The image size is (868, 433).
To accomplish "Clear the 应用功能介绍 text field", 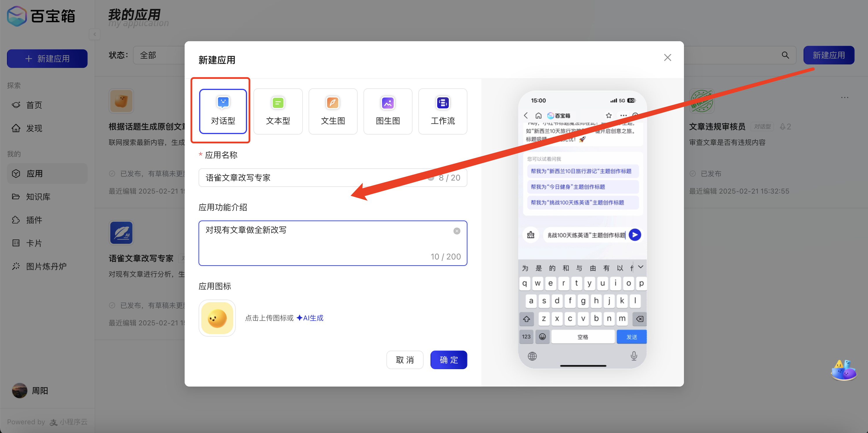I will click(x=457, y=231).
